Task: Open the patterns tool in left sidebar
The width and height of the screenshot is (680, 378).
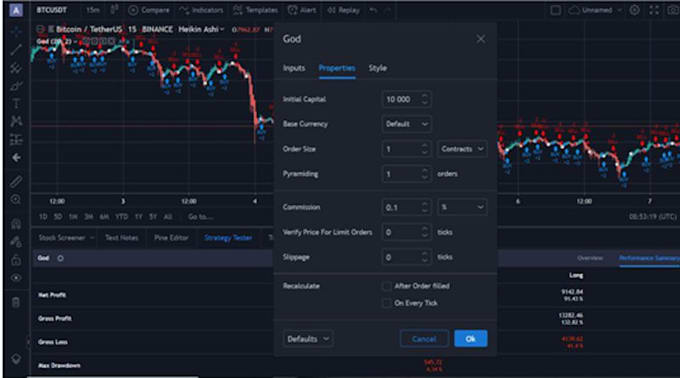Action: pyautogui.click(x=16, y=121)
